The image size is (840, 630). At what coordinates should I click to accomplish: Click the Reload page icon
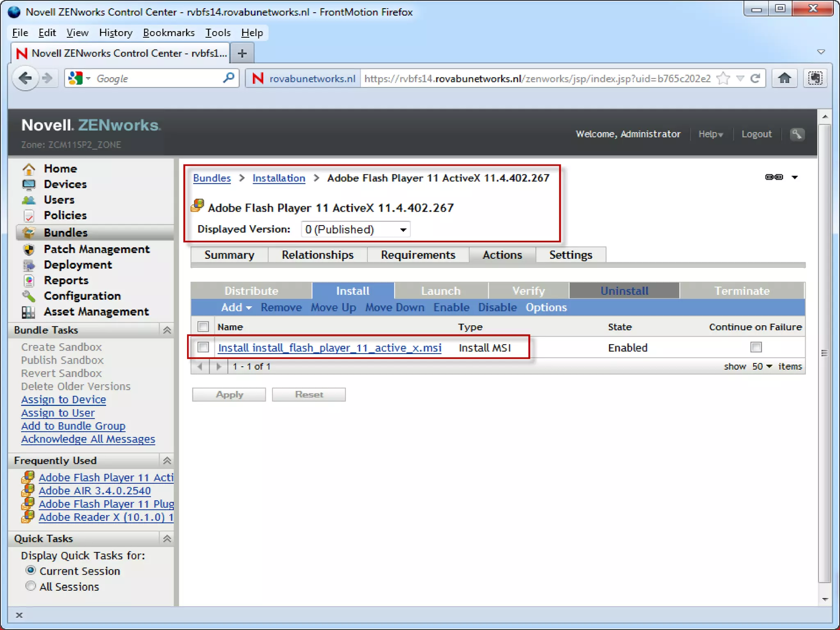point(755,78)
